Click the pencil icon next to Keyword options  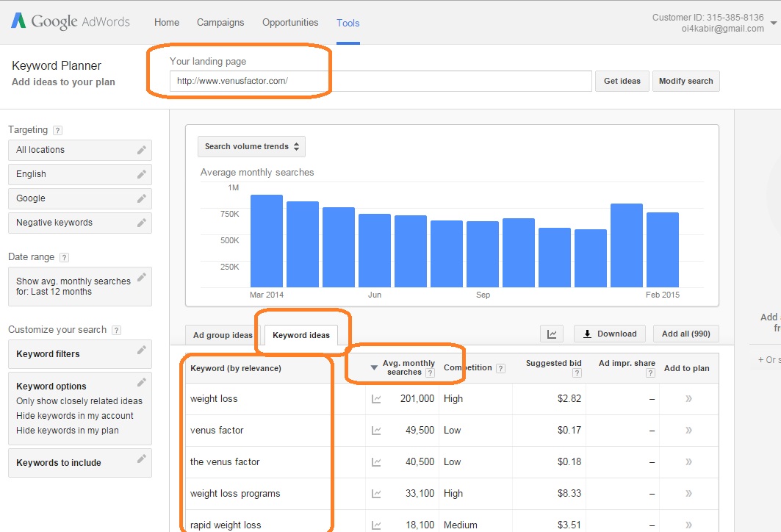(142, 382)
